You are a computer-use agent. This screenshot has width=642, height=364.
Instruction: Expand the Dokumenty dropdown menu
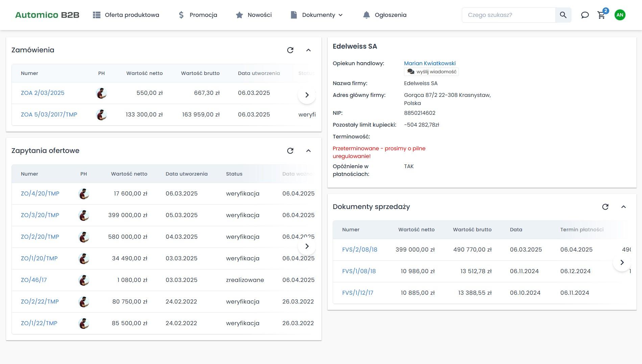point(317,15)
